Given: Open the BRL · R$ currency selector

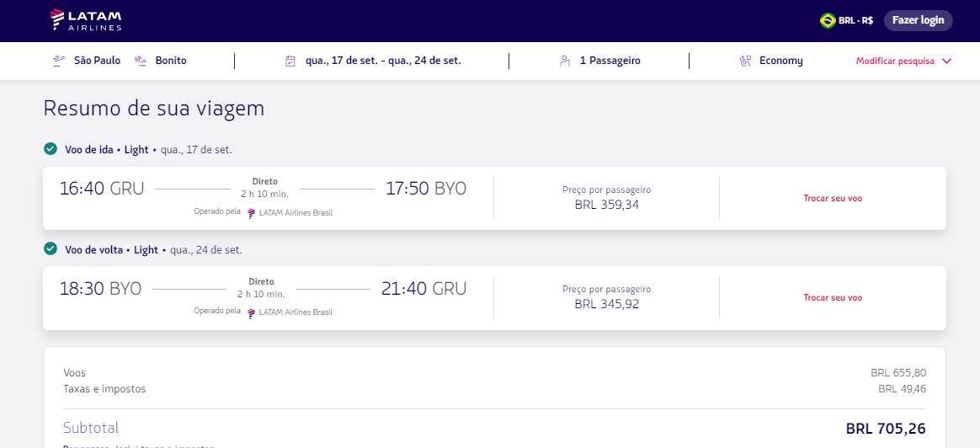Looking at the screenshot, I should tap(855, 20).
